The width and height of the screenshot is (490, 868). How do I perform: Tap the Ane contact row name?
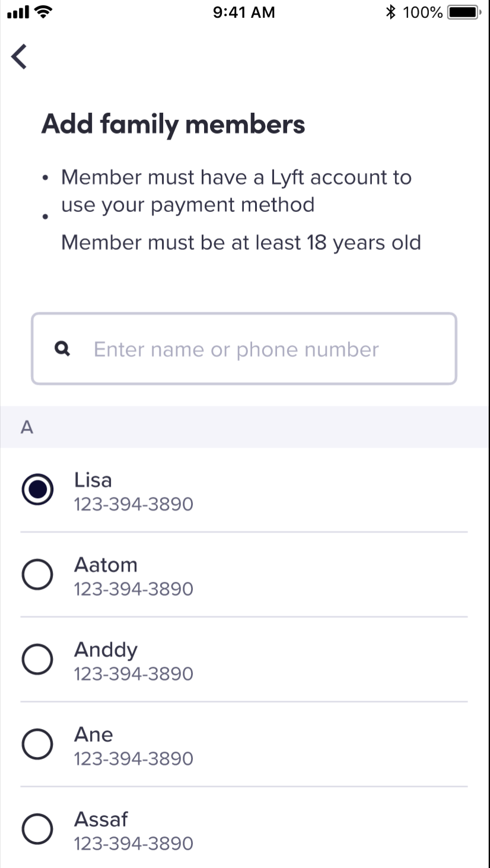(x=93, y=734)
